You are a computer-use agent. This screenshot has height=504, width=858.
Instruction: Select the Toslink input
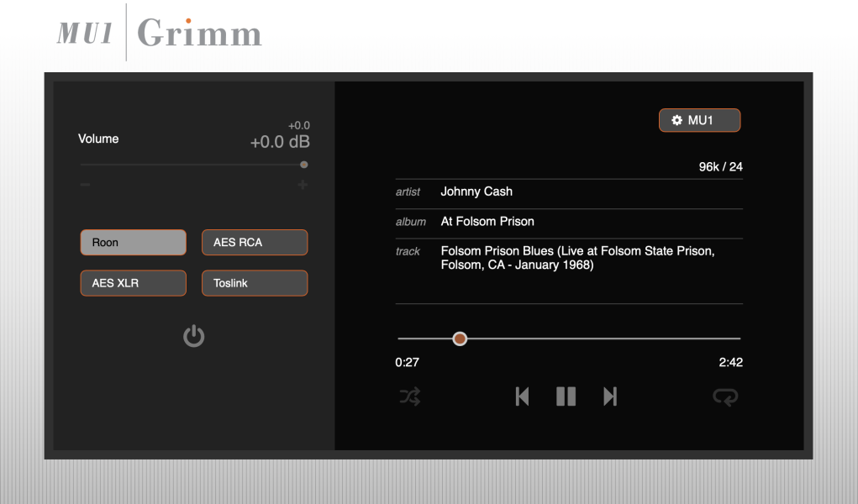[x=255, y=283]
